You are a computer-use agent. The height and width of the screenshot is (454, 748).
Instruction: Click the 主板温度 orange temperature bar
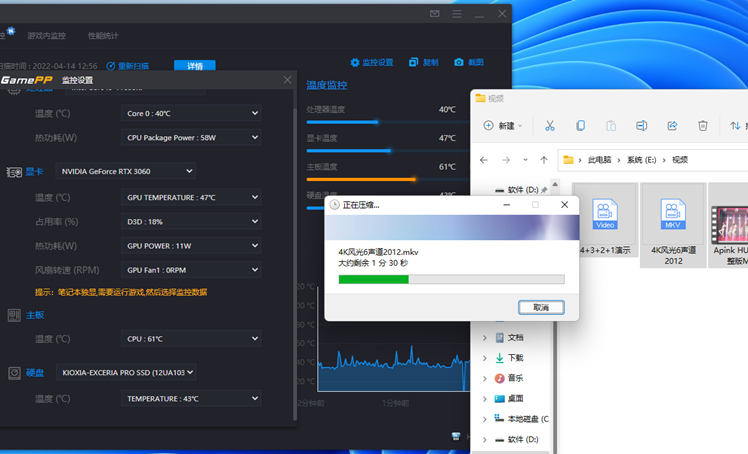tap(361, 179)
